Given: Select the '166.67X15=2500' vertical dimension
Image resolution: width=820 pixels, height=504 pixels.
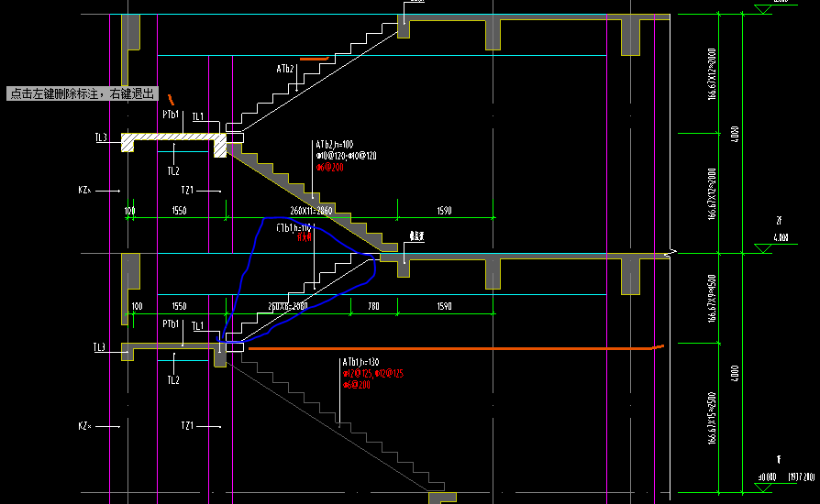Looking at the screenshot, I should coord(712,419).
